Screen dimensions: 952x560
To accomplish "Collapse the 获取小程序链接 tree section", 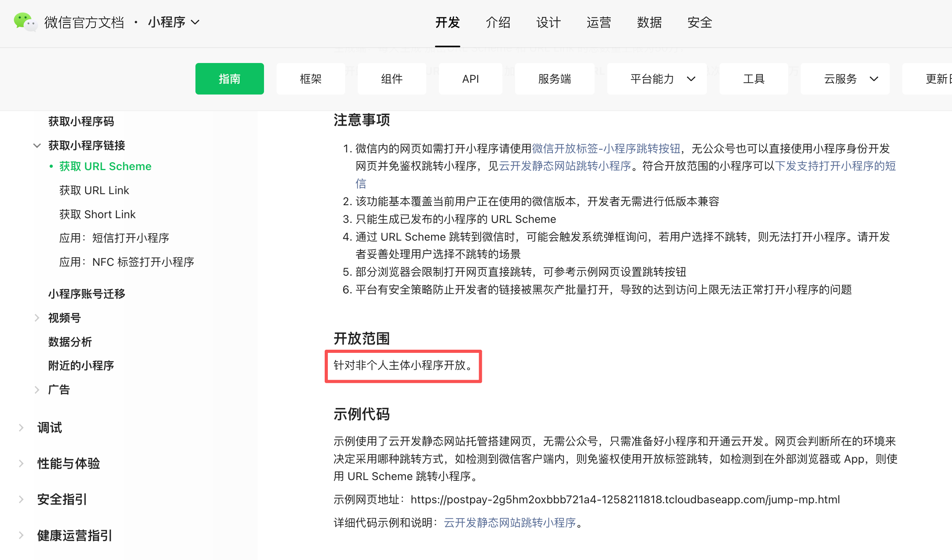I will [37, 145].
